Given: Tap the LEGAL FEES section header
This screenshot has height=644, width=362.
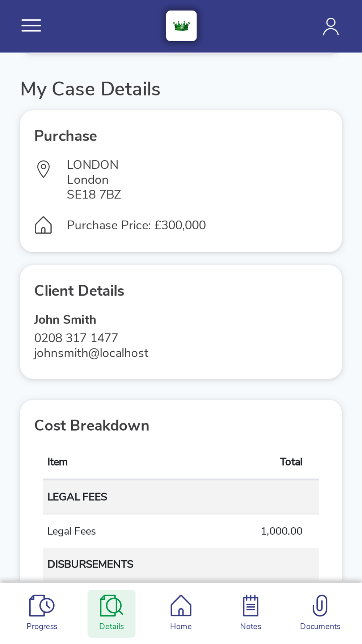Looking at the screenshot, I should (x=181, y=497).
